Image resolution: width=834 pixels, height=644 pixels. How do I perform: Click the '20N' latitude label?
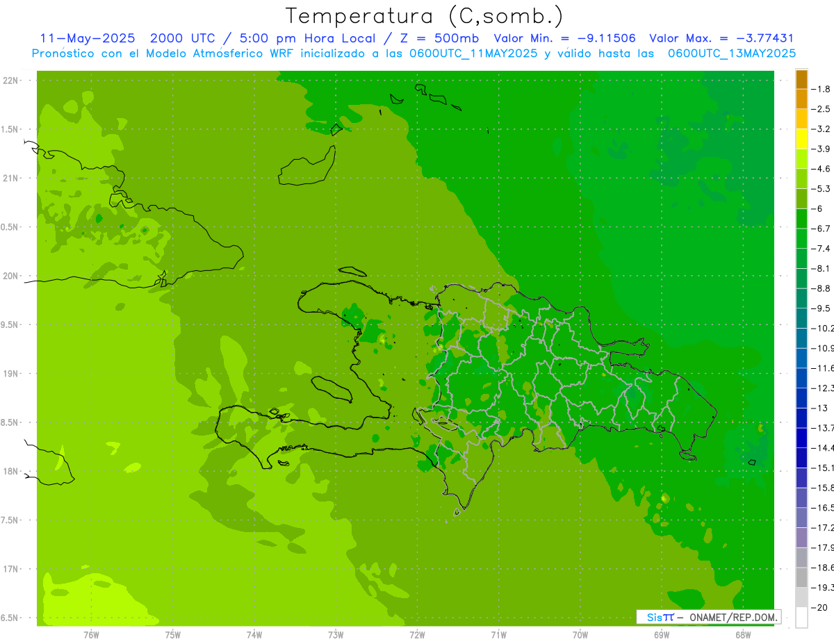[10, 276]
